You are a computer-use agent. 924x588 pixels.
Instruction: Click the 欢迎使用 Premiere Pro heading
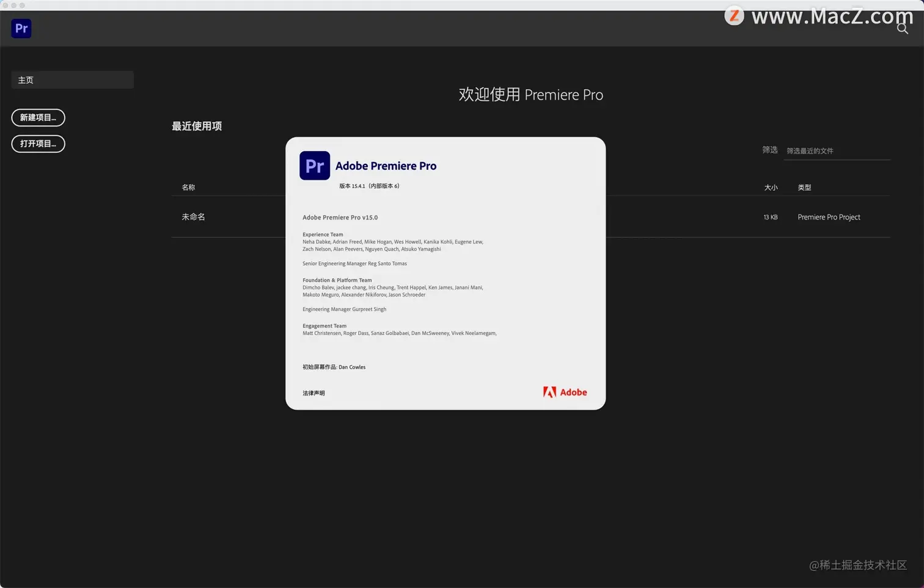tap(530, 95)
